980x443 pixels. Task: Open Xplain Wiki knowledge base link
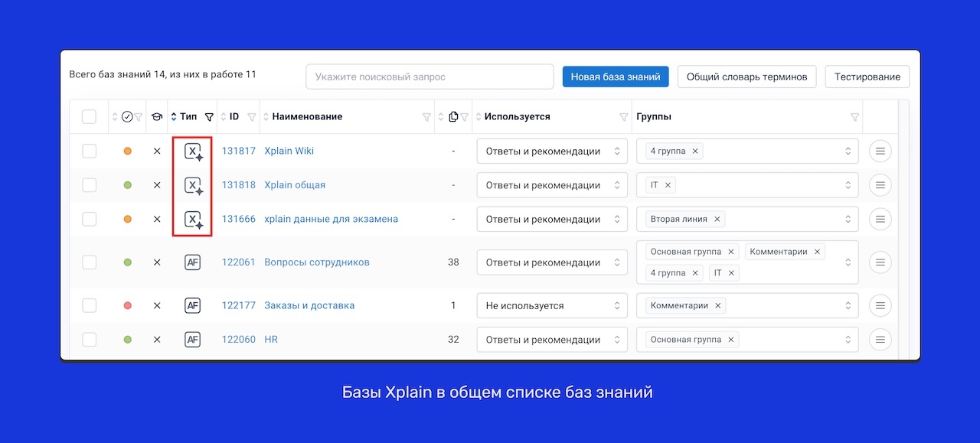[289, 151]
